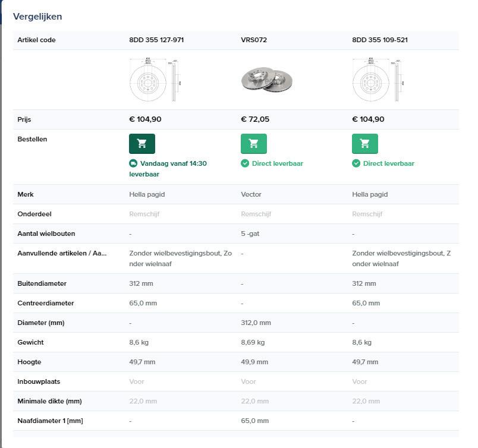Click the first Hella pagid brand cell

(x=147, y=194)
